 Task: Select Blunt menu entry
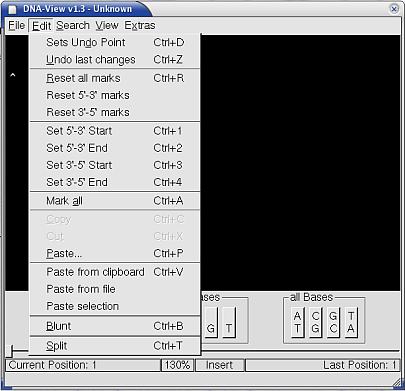point(115,326)
